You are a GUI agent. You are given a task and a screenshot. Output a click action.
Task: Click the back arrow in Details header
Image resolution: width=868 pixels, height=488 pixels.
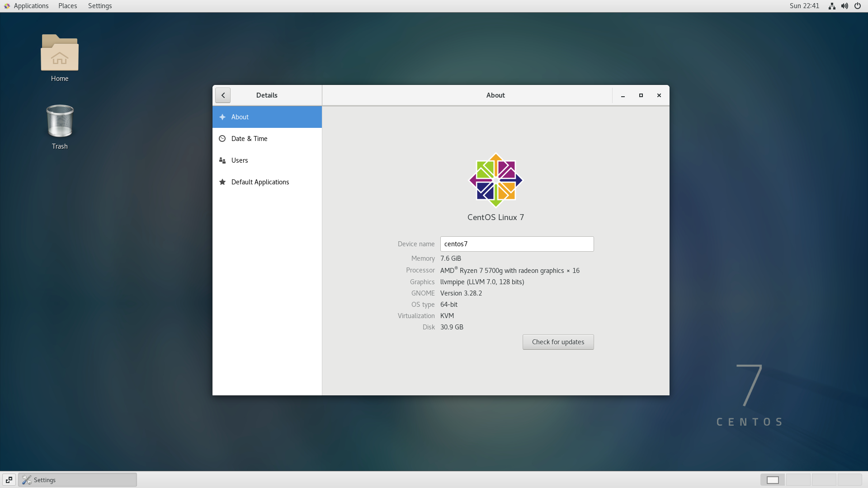pyautogui.click(x=223, y=95)
